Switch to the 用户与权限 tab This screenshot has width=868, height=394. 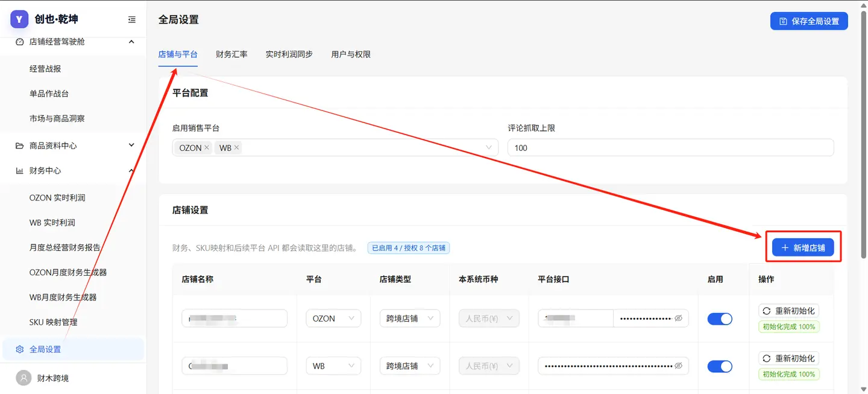[351, 54]
